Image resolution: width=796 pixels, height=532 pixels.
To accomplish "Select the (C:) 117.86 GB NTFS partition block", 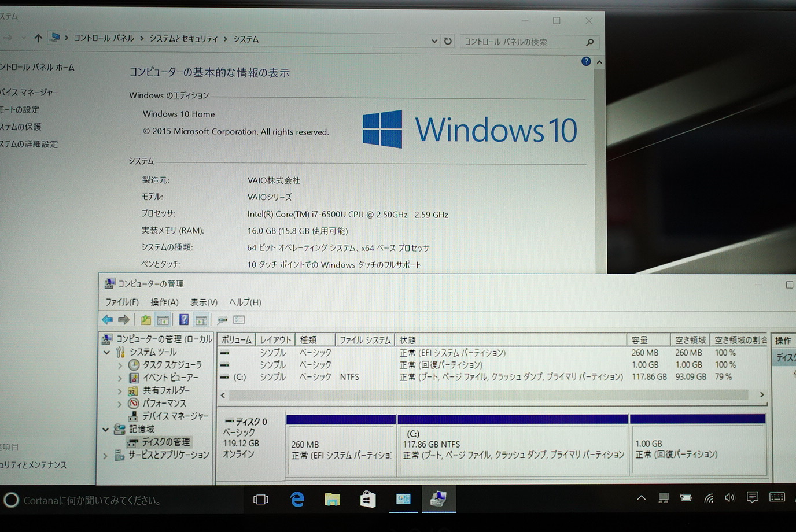I will tap(513, 445).
